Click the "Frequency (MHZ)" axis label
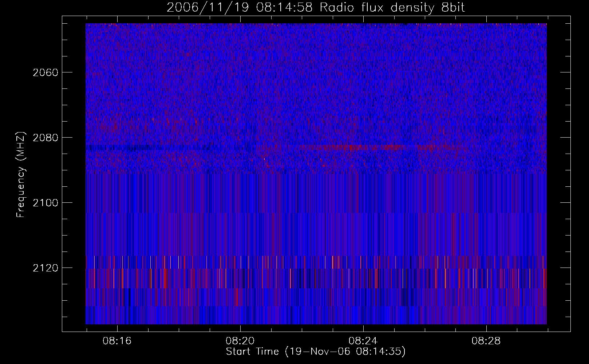The height and width of the screenshot is (364, 589). [x=21, y=175]
